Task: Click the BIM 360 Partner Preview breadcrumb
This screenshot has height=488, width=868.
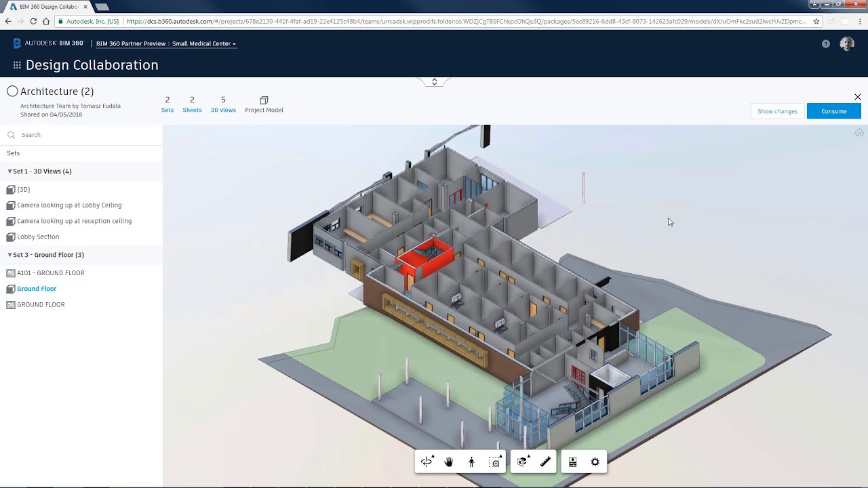Action: coord(131,43)
